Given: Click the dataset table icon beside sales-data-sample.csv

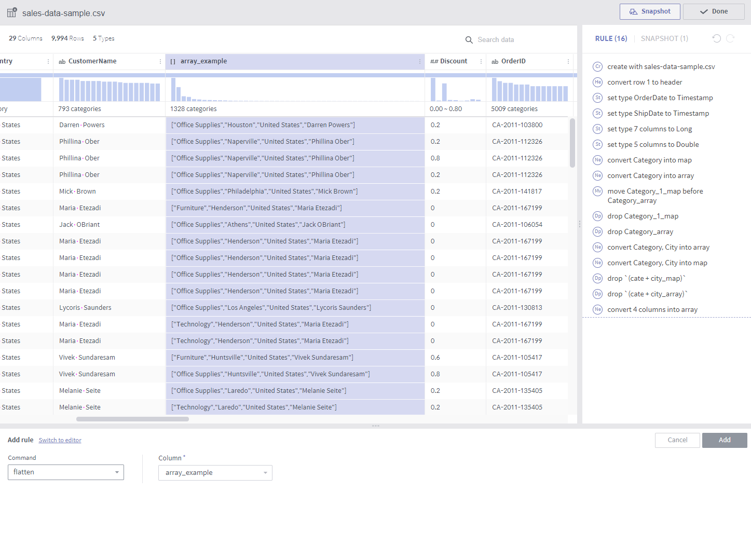Looking at the screenshot, I should tap(12, 12).
